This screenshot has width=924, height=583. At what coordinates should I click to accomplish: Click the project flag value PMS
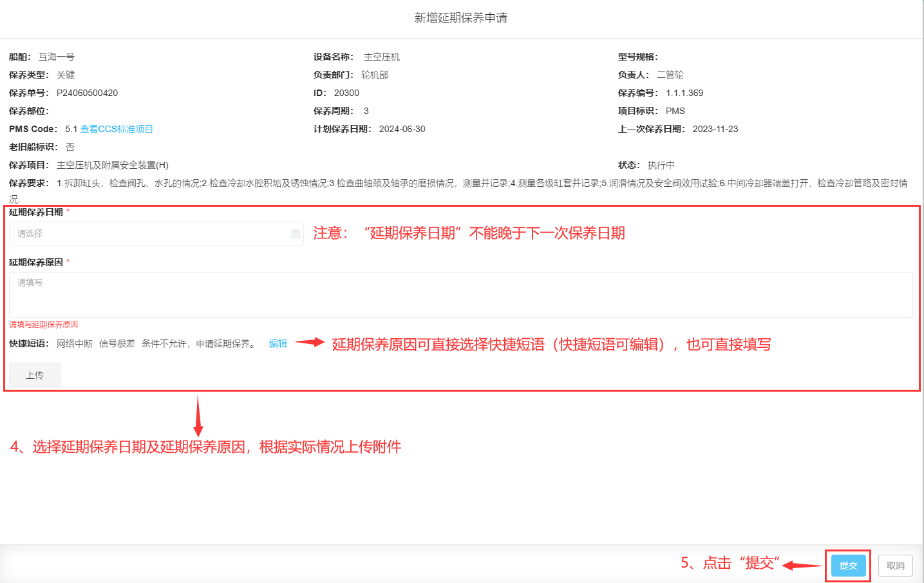[675, 111]
